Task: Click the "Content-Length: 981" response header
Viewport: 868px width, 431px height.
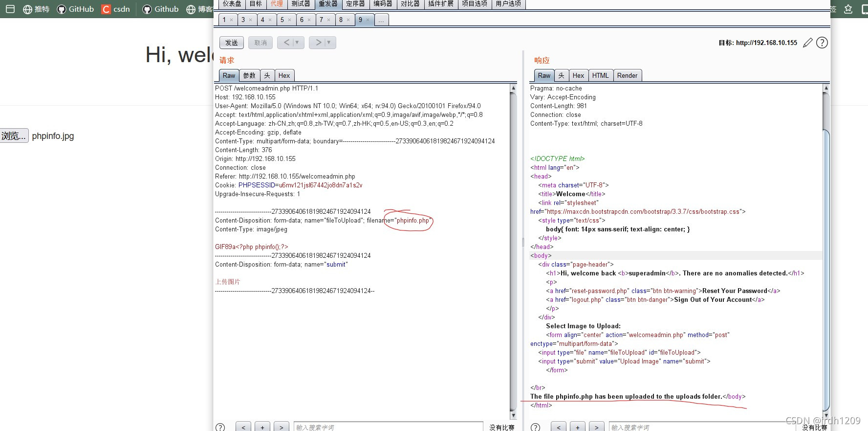Action: [559, 106]
